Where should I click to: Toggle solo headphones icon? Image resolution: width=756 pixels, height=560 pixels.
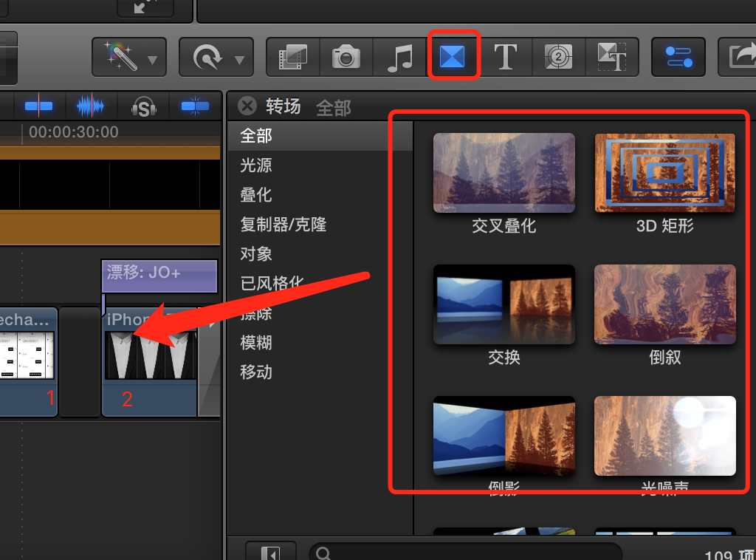[144, 106]
